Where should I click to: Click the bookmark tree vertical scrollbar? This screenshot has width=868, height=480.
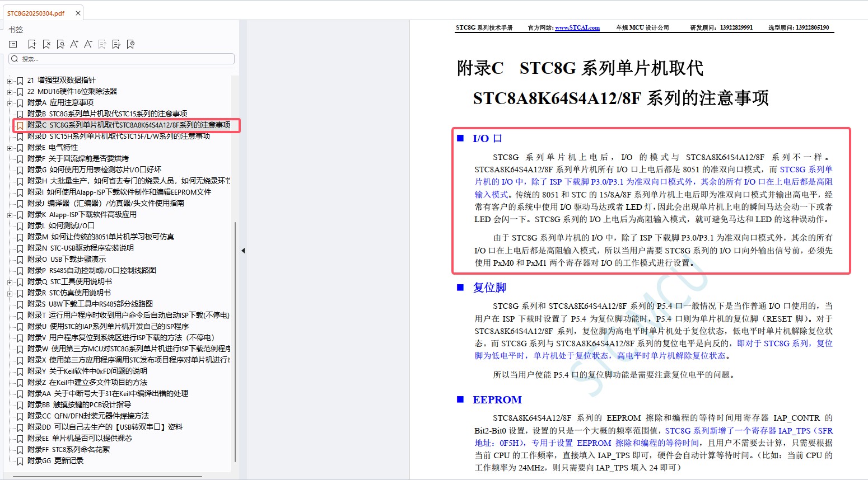(x=235, y=341)
